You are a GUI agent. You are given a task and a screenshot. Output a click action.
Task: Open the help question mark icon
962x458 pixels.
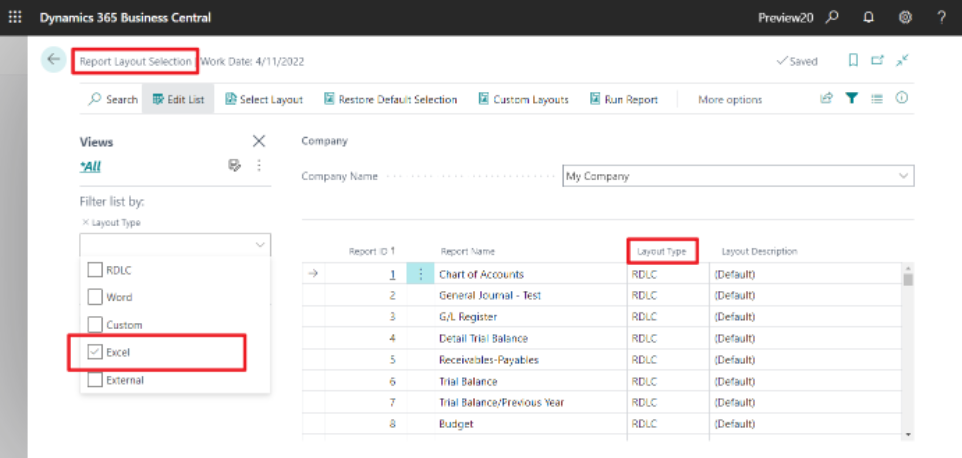(x=942, y=17)
